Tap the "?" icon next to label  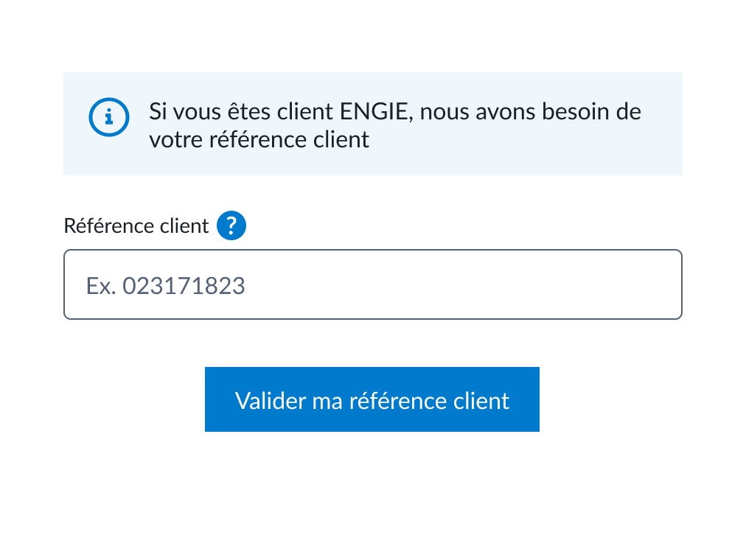[x=231, y=225]
